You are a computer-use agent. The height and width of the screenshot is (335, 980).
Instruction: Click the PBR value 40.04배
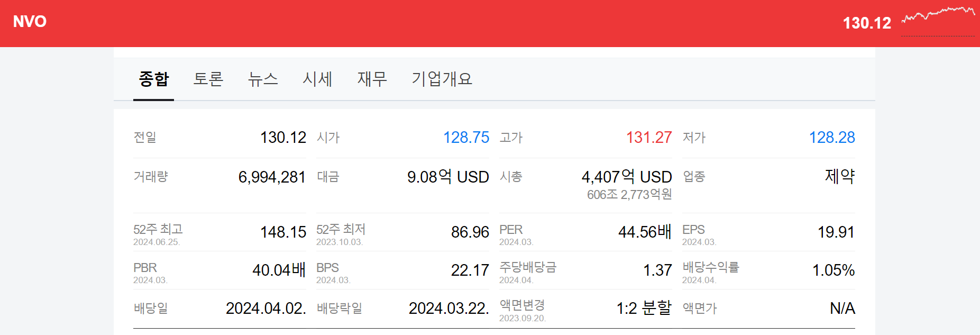279,270
